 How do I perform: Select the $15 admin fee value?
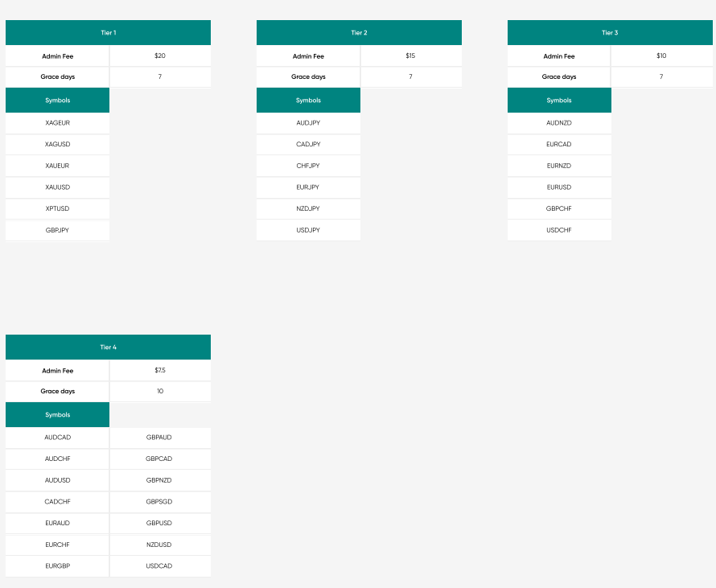[x=410, y=56]
